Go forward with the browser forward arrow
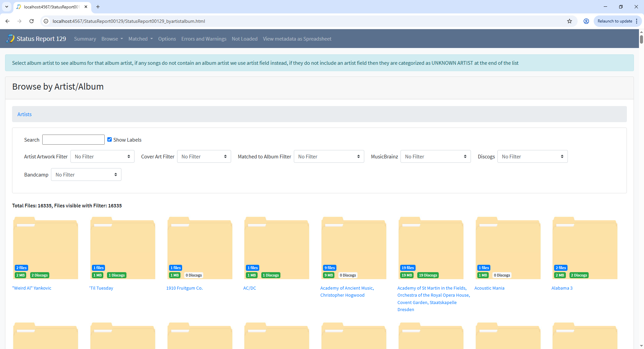Image resolution: width=644 pixels, height=349 pixels. tap(19, 21)
